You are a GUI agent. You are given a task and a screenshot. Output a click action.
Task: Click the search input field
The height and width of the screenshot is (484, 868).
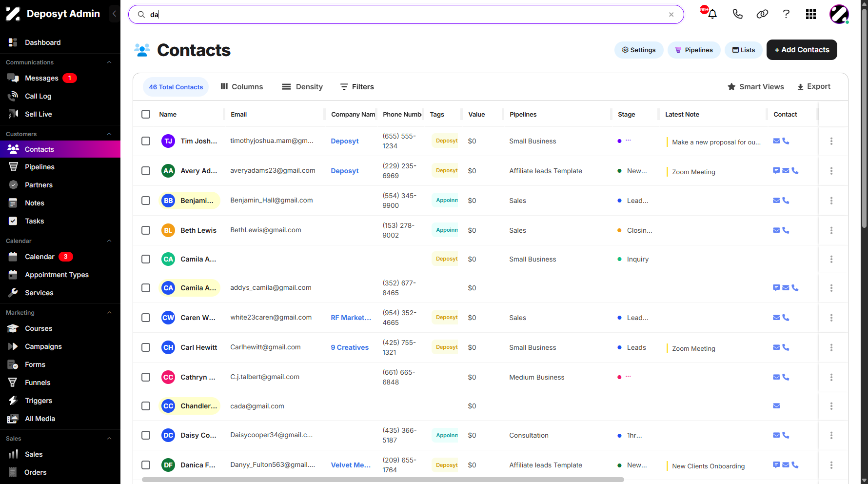click(x=406, y=15)
